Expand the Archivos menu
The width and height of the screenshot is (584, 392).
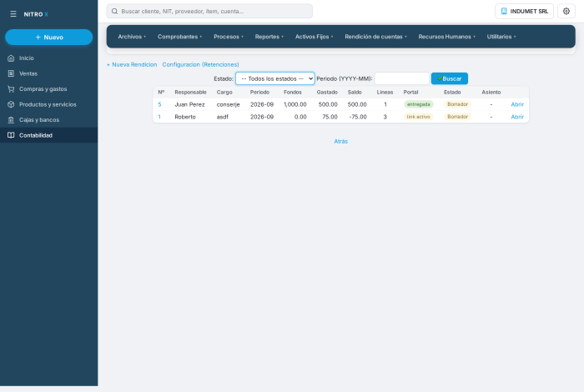(x=132, y=37)
